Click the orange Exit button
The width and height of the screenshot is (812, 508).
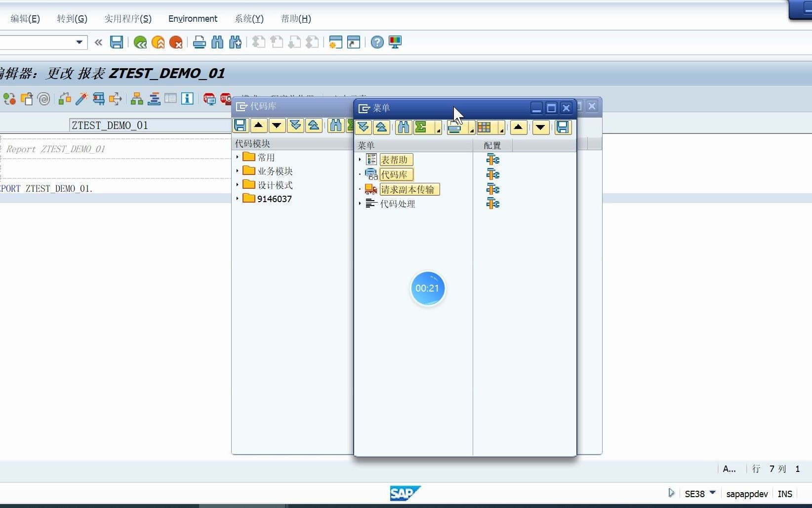tap(158, 42)
